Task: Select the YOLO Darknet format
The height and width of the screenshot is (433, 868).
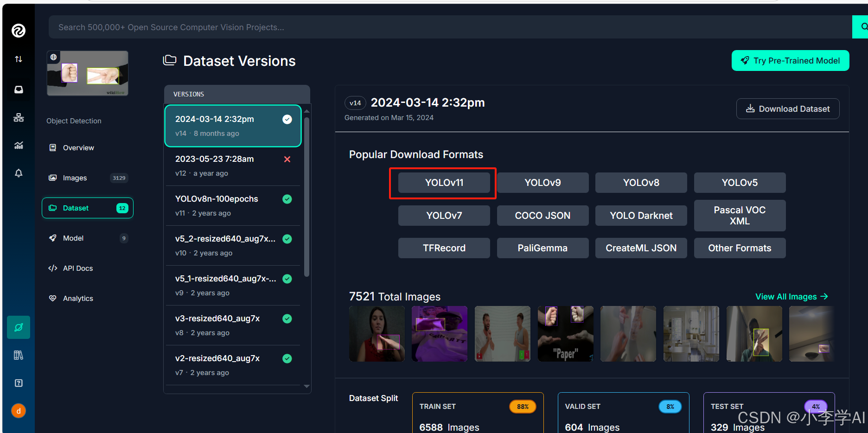Action: click(641, 216)
